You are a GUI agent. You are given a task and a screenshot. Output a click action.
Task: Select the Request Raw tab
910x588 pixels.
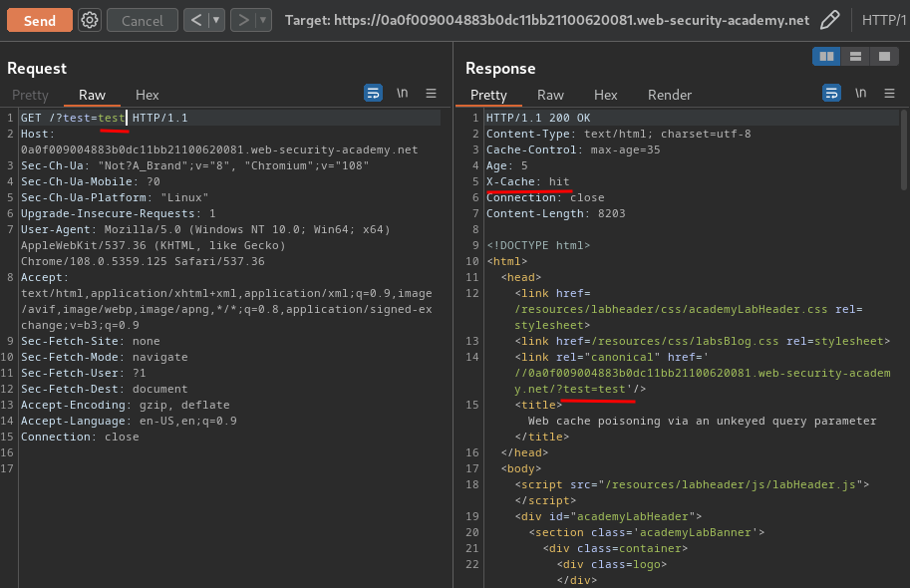pos(93,95)
